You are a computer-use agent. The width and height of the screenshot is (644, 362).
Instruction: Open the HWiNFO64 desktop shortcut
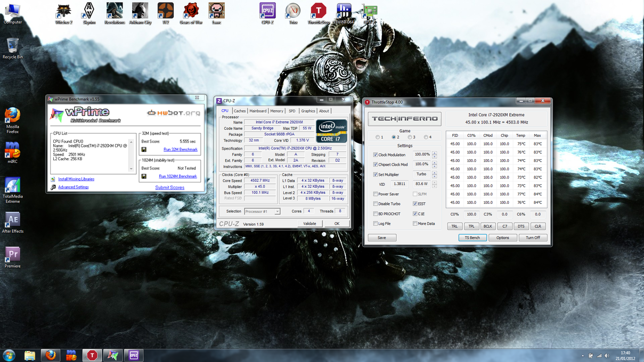point(344,12)
